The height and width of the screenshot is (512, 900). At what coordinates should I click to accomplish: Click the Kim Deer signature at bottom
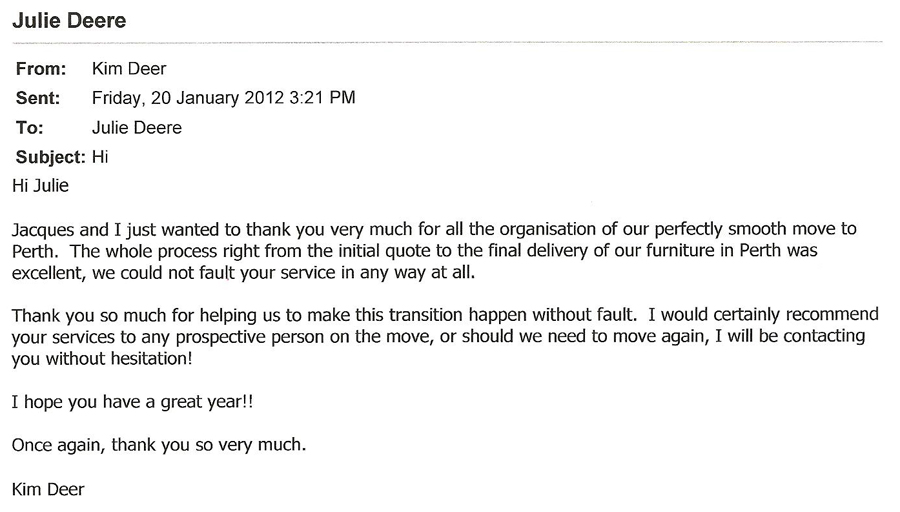pos(48,490)
